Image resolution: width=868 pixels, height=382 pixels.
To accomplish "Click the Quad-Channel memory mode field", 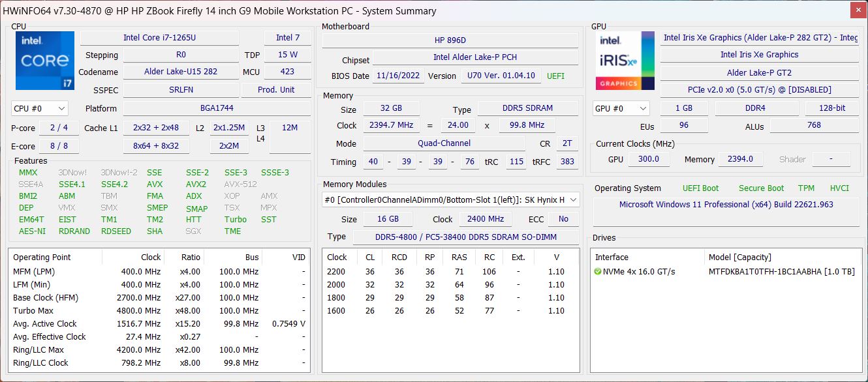I will 444,143.
